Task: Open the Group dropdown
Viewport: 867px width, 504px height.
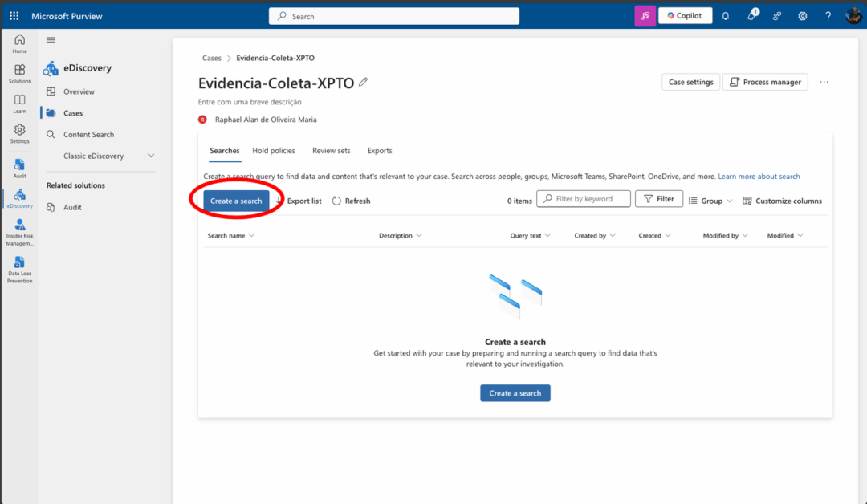Action: pyautogui.click(x=710, y=201)
